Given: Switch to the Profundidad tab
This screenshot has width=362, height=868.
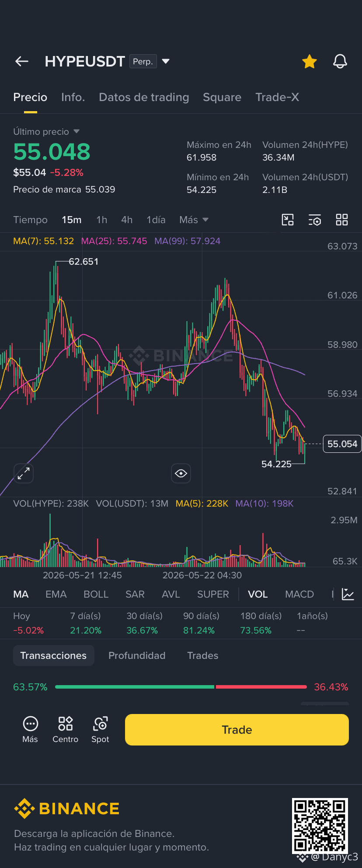Looking at the screenshot, I should 137,655.
